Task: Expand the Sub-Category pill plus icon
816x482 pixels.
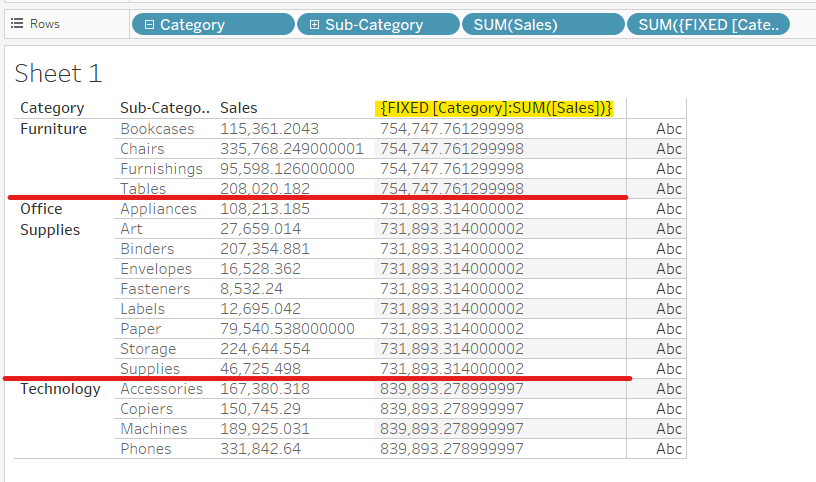Action: tap(314, 24)
